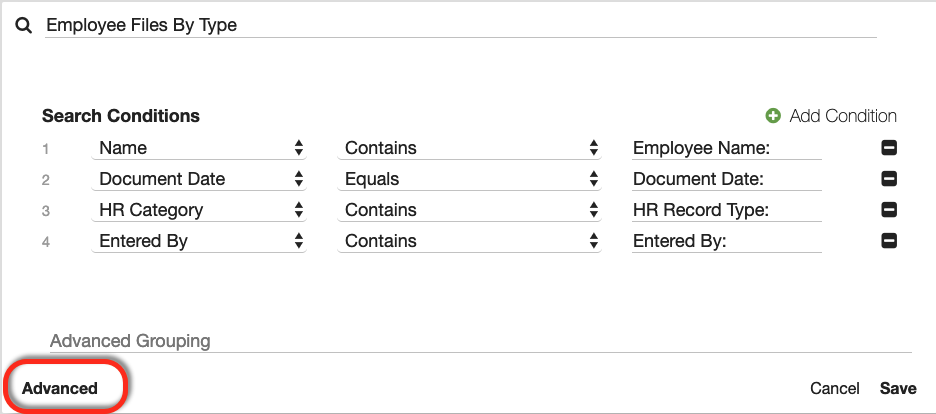The image size is (936, 414).
Task: Open the HR Category field dropdown
Action: pos(200,210)
